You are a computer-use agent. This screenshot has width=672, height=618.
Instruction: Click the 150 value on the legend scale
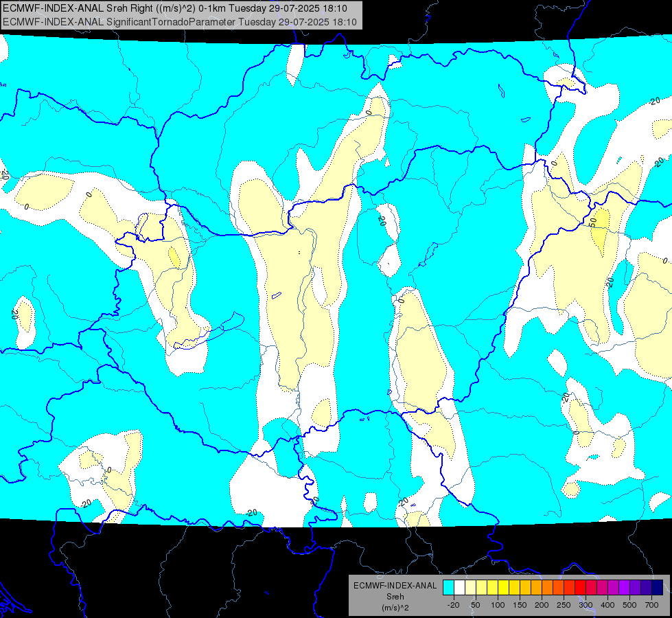click(520, 605)
